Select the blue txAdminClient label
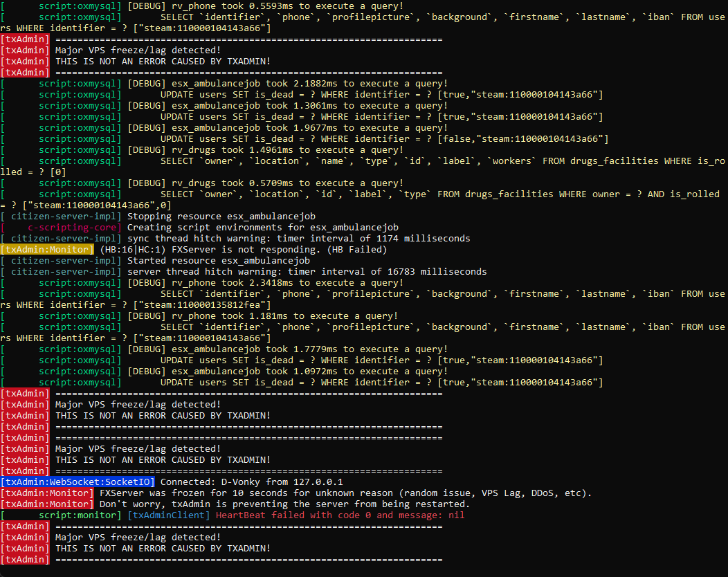Screen dimensions: 728x577 coord(169,515)
